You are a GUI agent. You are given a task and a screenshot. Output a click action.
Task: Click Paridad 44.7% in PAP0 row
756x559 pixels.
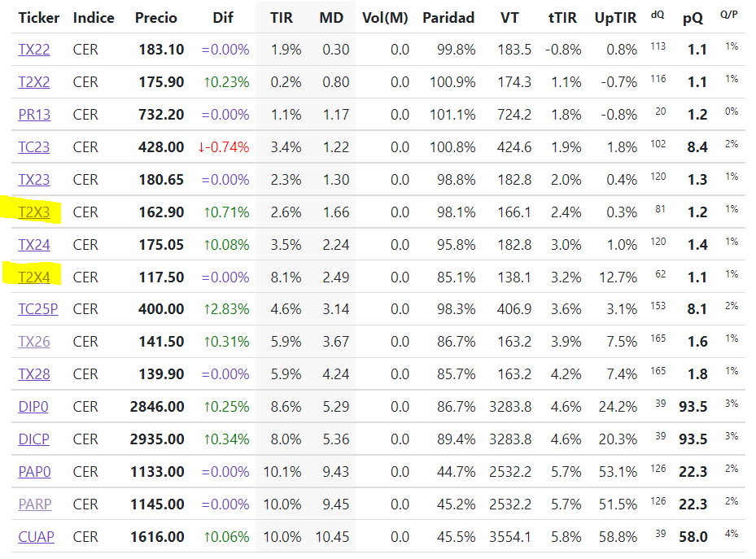click(x=456, y=471)
